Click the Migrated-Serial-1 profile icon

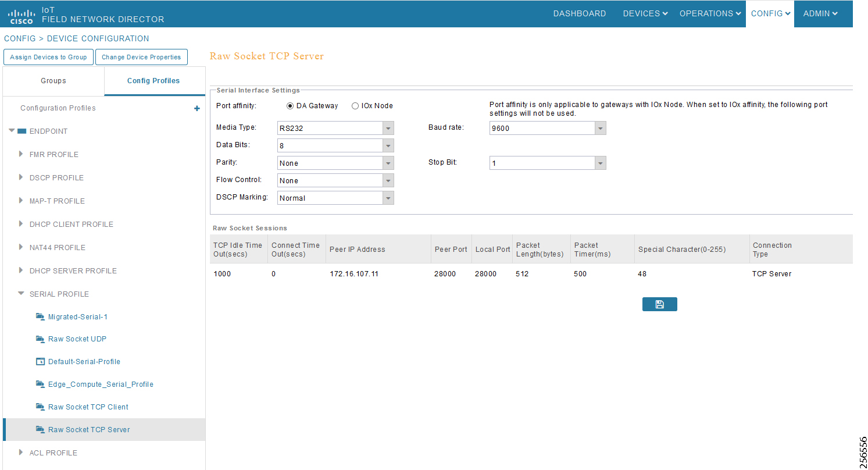pyautogui.click(x=40, y=316)
